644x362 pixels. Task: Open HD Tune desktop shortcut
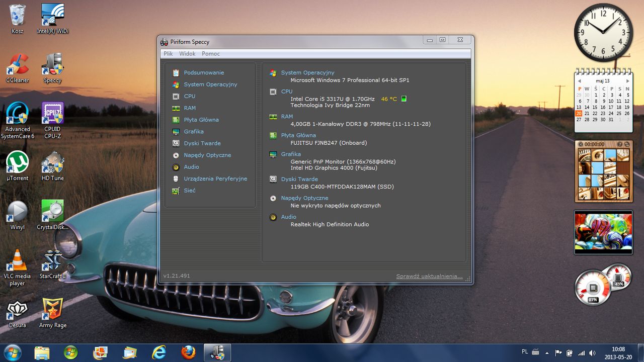tap(52, 166)
